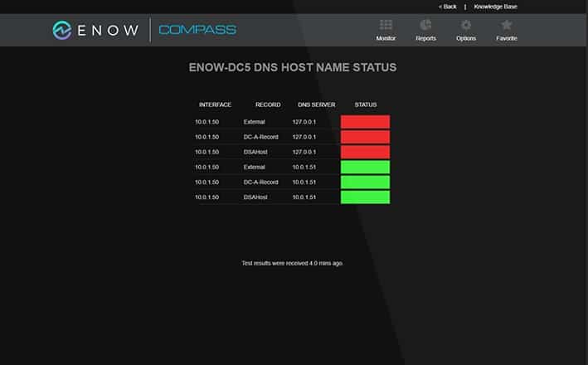588x365 pixels.
Task: Select red status for External on 127.0.0.1
Action: 365,122
